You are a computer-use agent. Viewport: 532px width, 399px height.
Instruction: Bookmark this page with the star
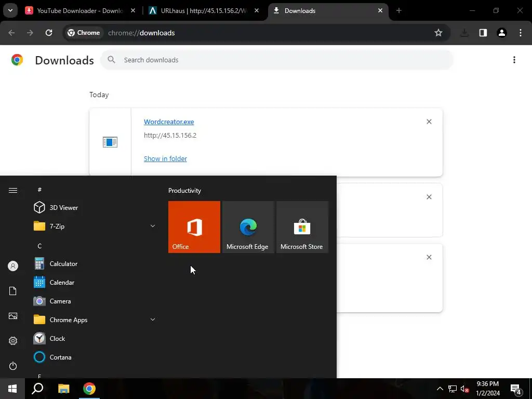pos(438,33)
